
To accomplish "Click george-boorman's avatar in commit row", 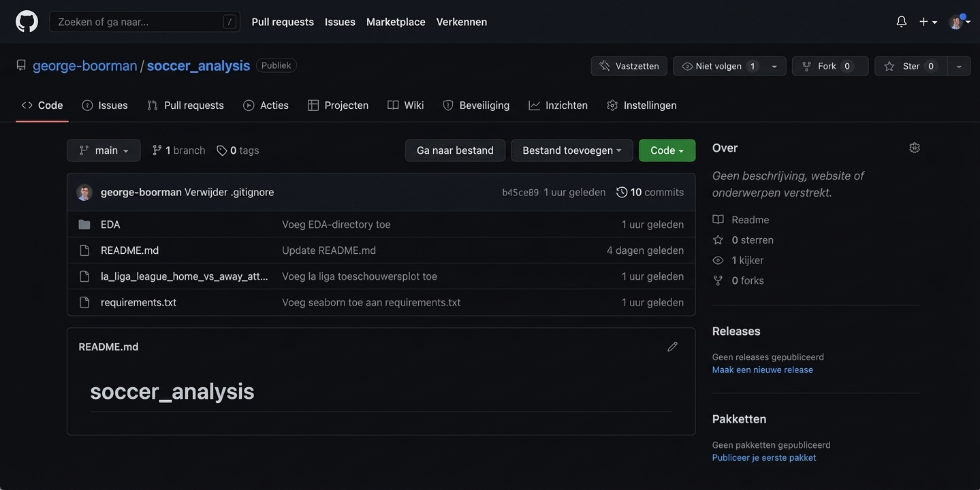I will pos(84,193).
